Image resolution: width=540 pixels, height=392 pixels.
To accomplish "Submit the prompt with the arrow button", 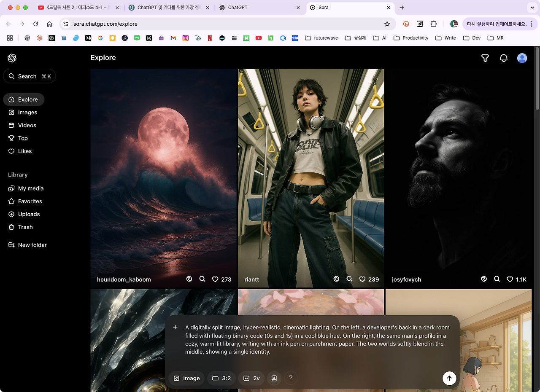I will coord(449,379).
